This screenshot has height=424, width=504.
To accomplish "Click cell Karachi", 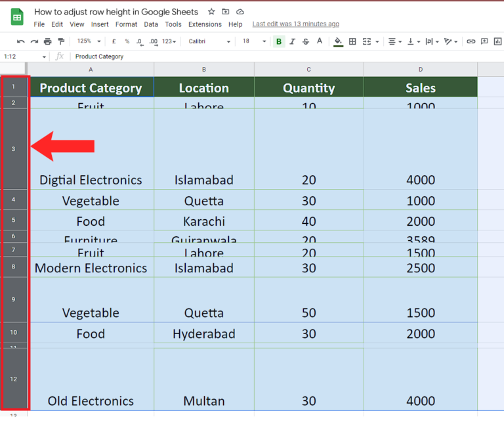I will pyautogui.click(x=204, y=220).
